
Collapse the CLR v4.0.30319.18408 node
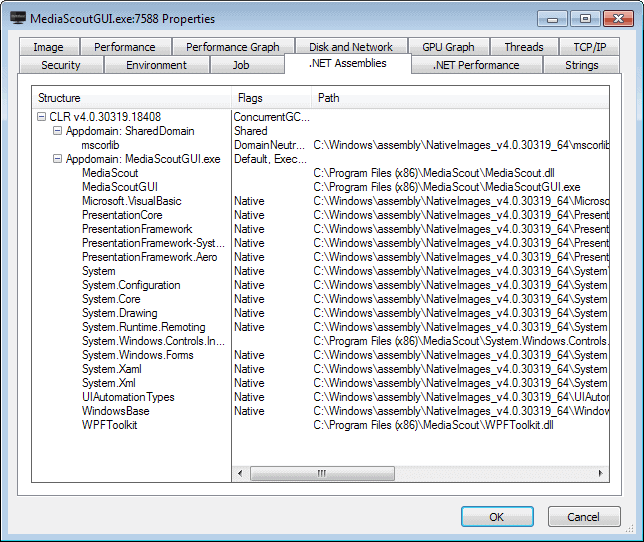pyautogui.click(x=41, y=117)
